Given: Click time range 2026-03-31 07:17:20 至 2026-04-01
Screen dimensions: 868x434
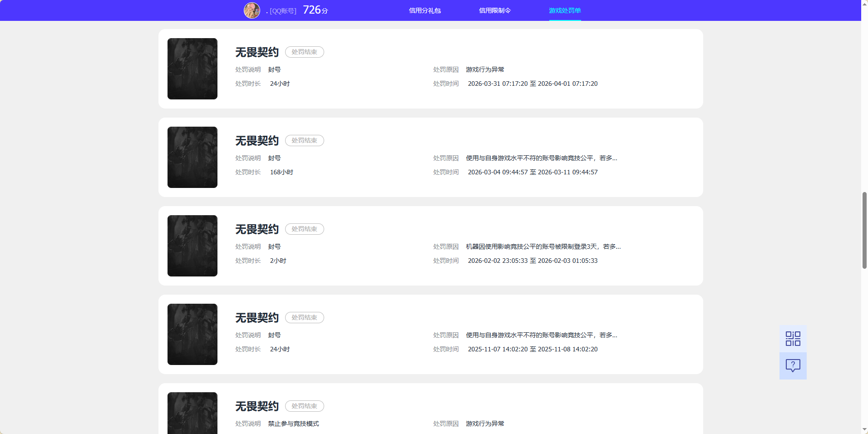Looking at the screenshot, I should pos(533,84).
